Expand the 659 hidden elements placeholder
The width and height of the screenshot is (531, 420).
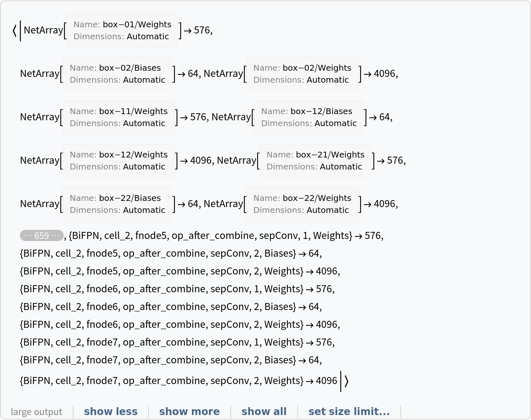tap(42, 236)
